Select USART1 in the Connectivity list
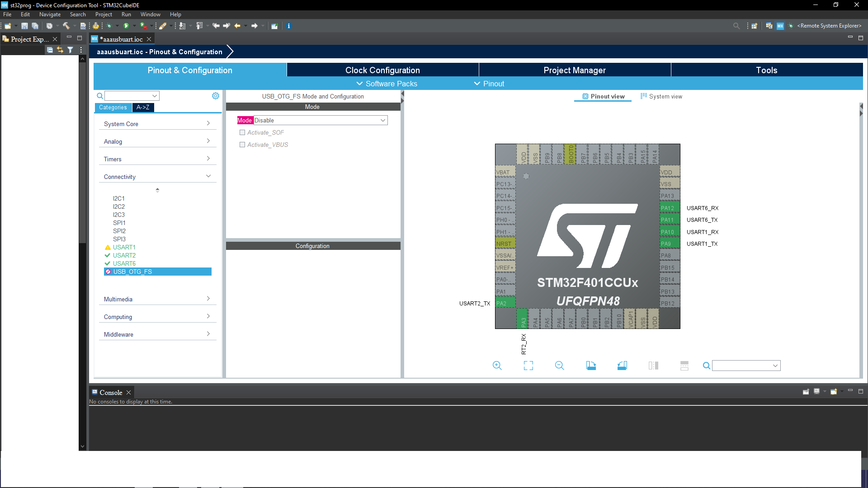 124,247
